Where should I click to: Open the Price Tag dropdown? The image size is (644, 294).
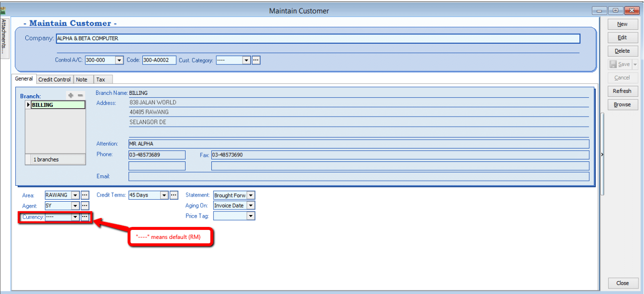[x=251, y=216]
